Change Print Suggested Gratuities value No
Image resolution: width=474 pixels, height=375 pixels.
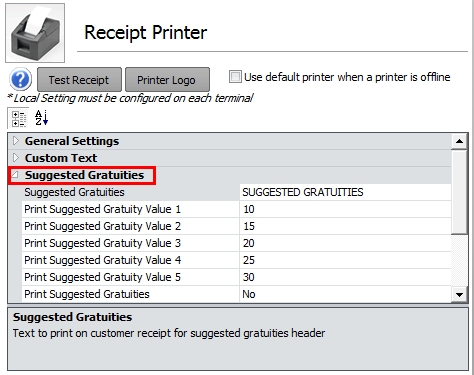tap(345, 294)
